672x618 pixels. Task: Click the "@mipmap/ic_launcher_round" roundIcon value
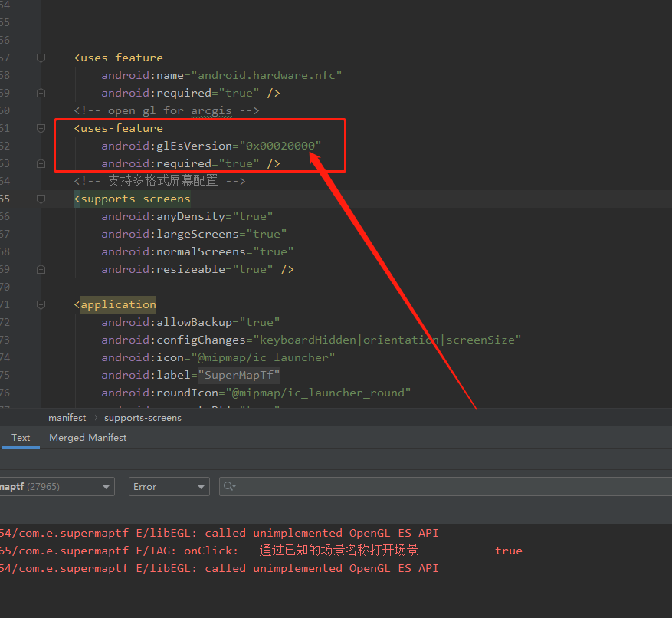pyautogui.click(x=318, y=393)
